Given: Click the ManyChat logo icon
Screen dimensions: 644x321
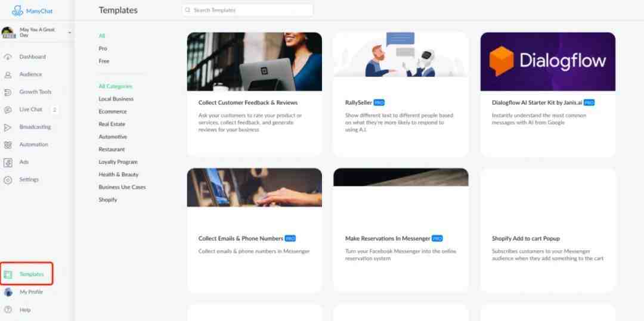Looking at the screenshot, I should click(x=17, y=11).
